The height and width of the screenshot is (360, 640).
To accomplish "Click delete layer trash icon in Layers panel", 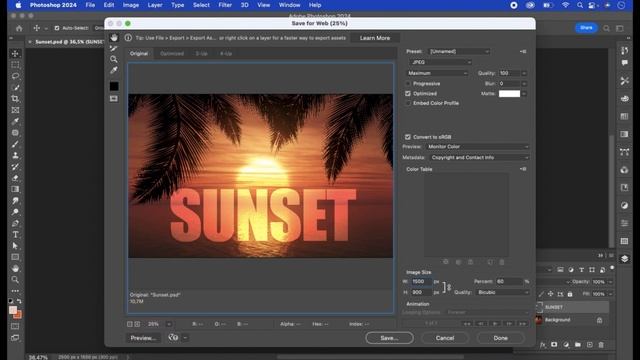I will point(601,345).
